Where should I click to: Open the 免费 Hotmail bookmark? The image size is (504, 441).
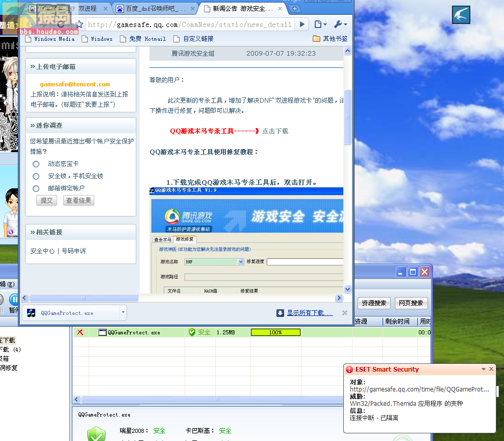143,39
